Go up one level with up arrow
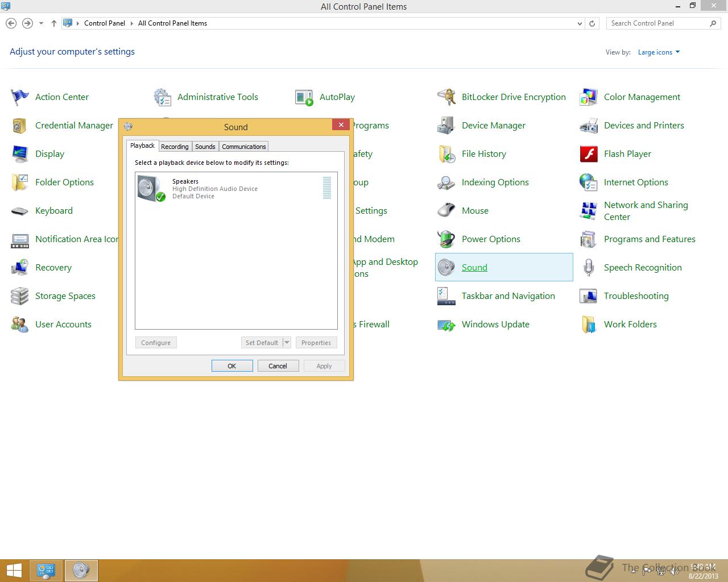The height and width of the screenshot is (582, 728). pyautogui.click(x=53, y=23)
